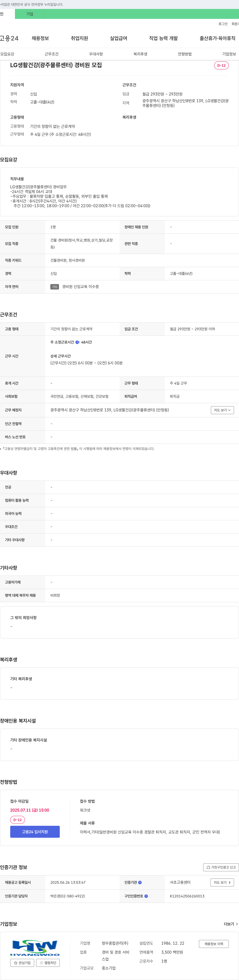Screen dimensions: 239x980
Task: Jump to the 복리후생 section tab
Action: [x=140, y=54]
